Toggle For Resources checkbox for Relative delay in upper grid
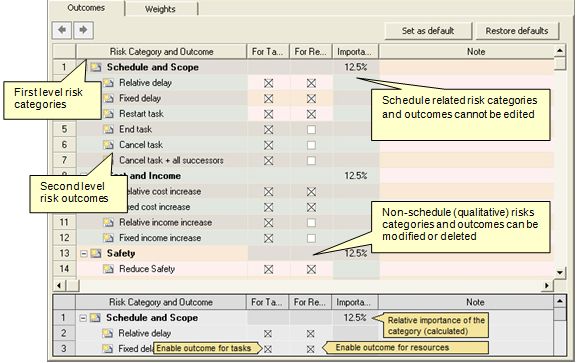577x363 pixels. [311, 83]
